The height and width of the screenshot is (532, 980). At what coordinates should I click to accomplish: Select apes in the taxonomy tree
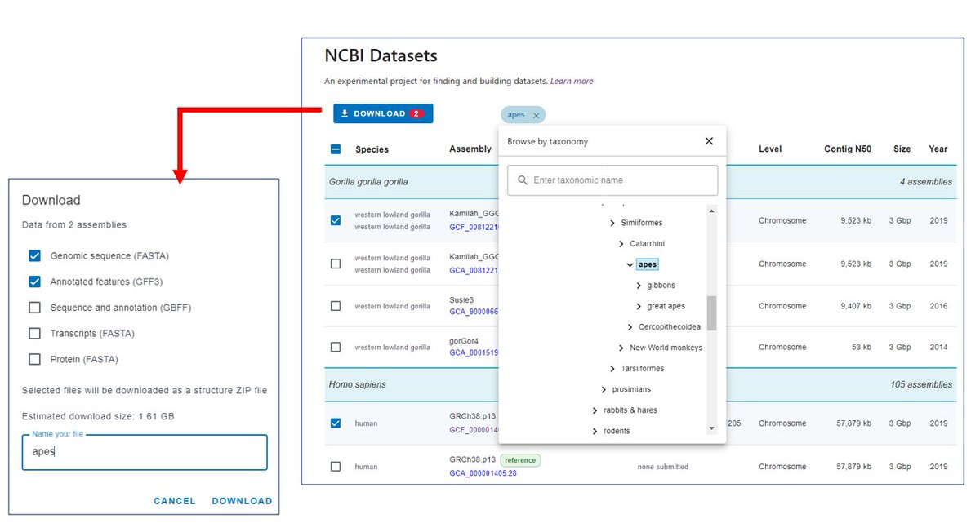[x=648, y=264]
